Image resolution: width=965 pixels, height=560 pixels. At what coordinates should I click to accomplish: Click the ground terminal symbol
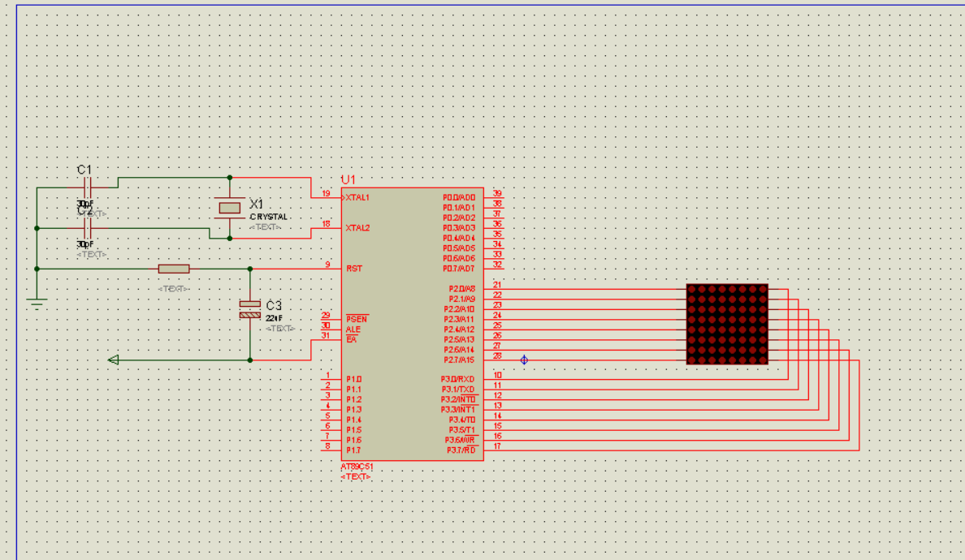[37, 303]
